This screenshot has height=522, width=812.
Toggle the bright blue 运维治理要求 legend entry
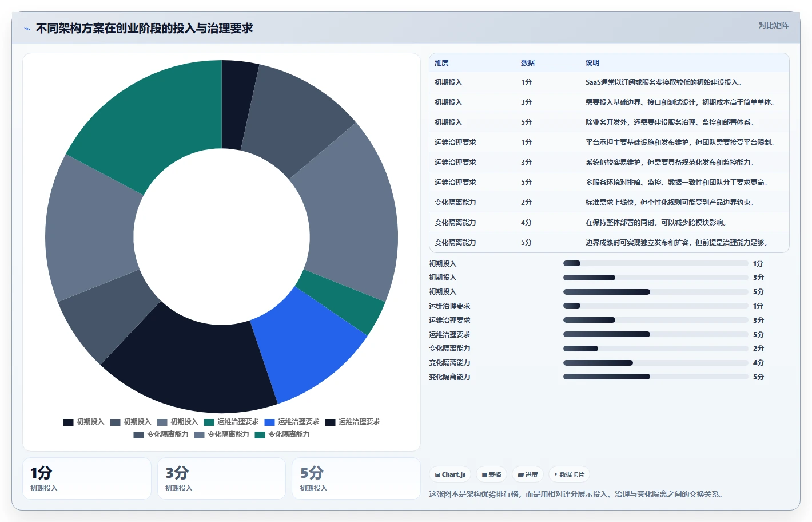coord(292,422)
